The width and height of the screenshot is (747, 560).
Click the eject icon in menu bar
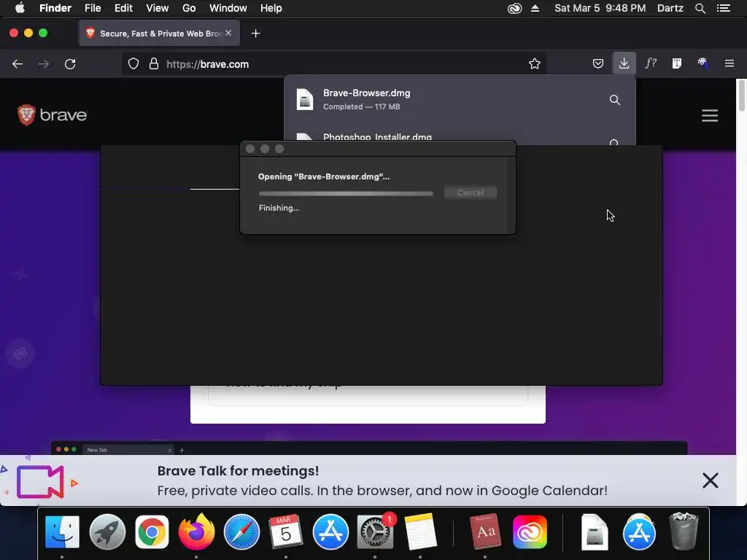click(535, 8)
